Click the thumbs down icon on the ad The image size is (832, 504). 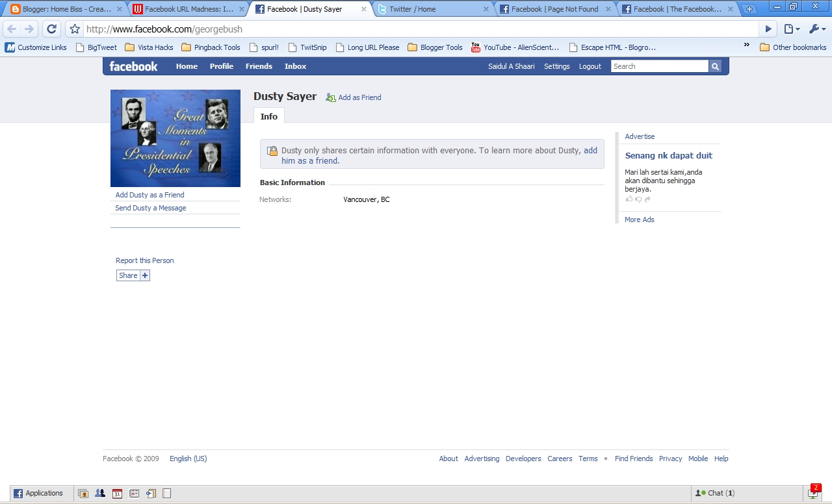pyautogui.click(x=638, y=199)
